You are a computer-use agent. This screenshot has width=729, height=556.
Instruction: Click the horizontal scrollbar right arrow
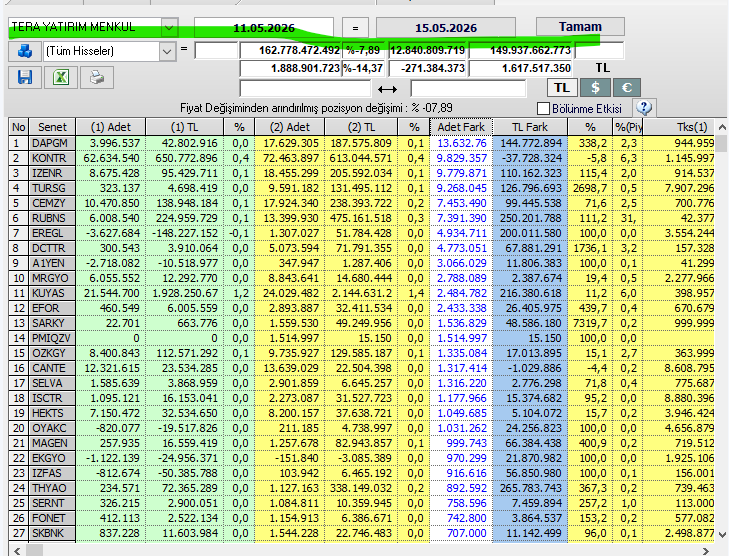(x=705, y=551)
